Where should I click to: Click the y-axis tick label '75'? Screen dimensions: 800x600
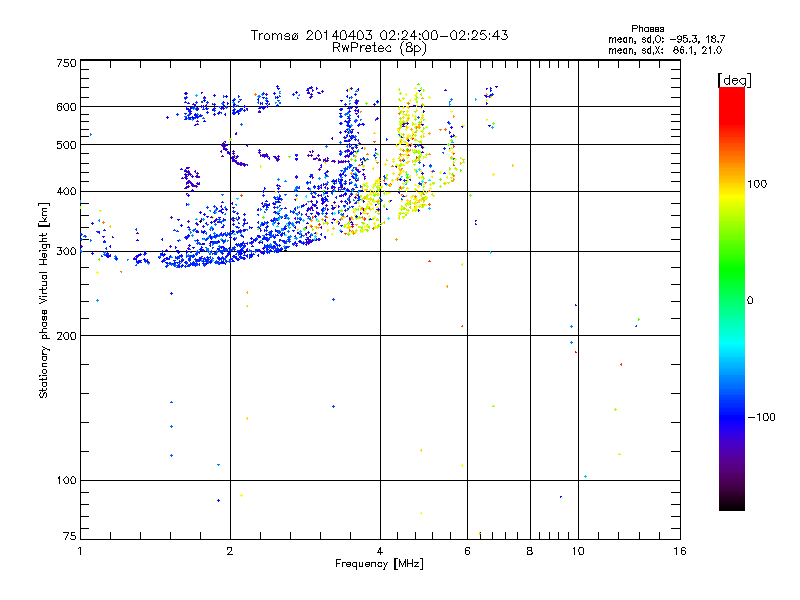[70, 536]
